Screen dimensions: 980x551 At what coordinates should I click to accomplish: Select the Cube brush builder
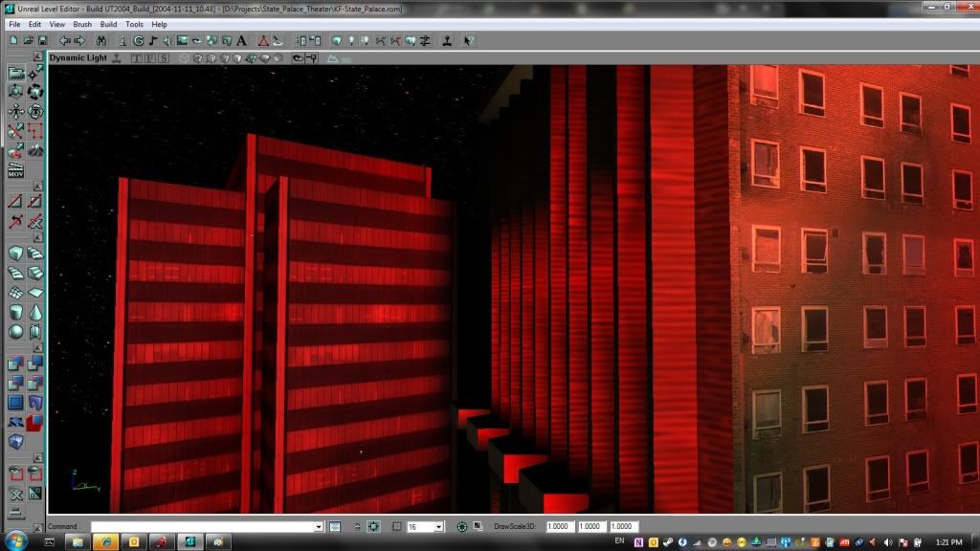(15, 253)
